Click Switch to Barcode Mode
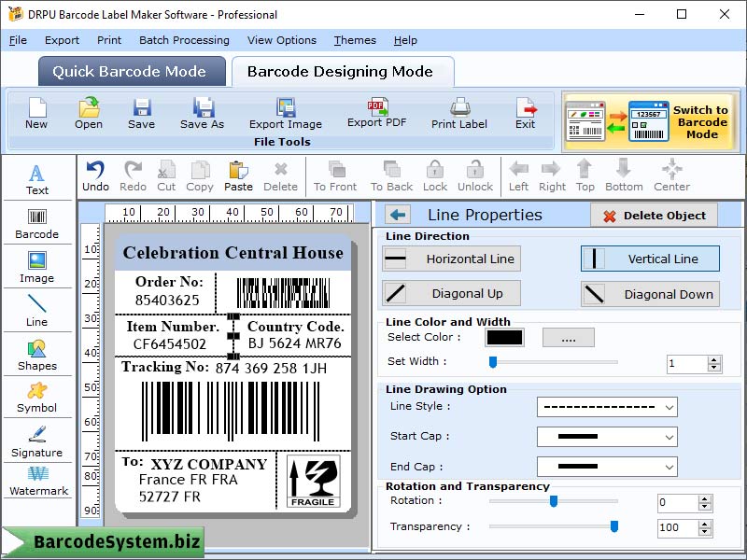This screenshot has height=560, width=747. tap(654, 119)
